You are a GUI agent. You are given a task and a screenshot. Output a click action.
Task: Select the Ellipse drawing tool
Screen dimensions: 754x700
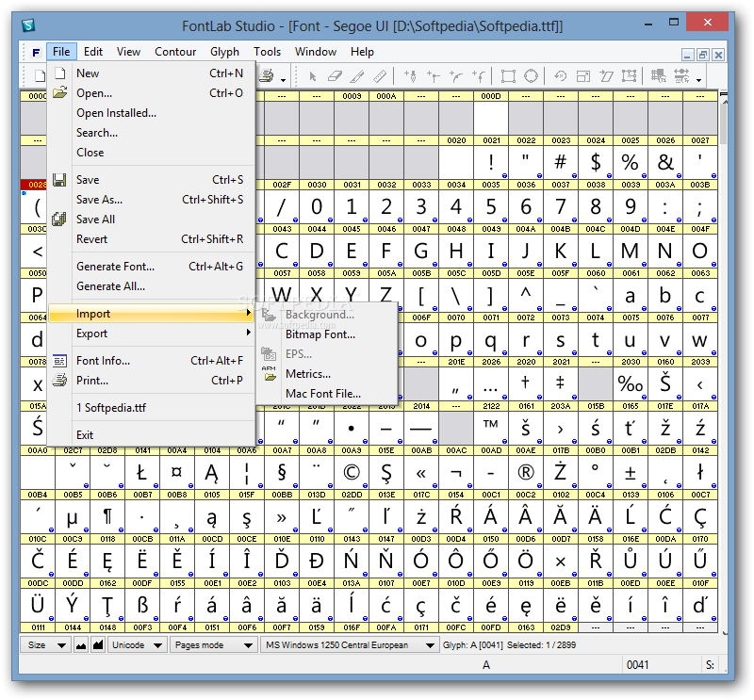pos(531,76)
